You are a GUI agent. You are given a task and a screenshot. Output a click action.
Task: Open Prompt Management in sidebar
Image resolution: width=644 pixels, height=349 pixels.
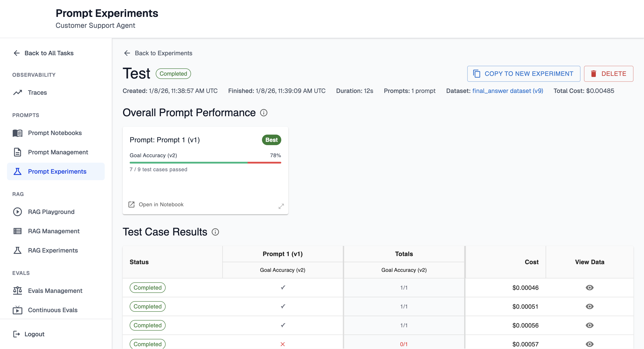(58, 152)
